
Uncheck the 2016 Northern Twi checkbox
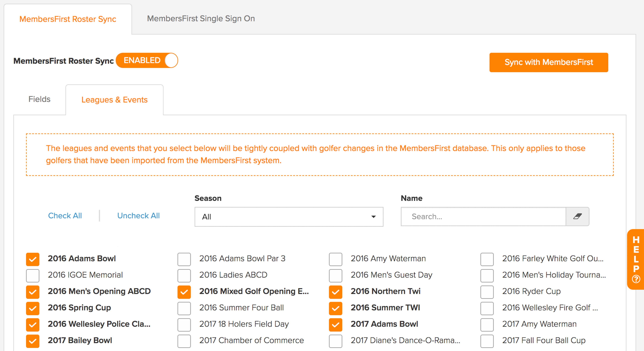point(335,292)
